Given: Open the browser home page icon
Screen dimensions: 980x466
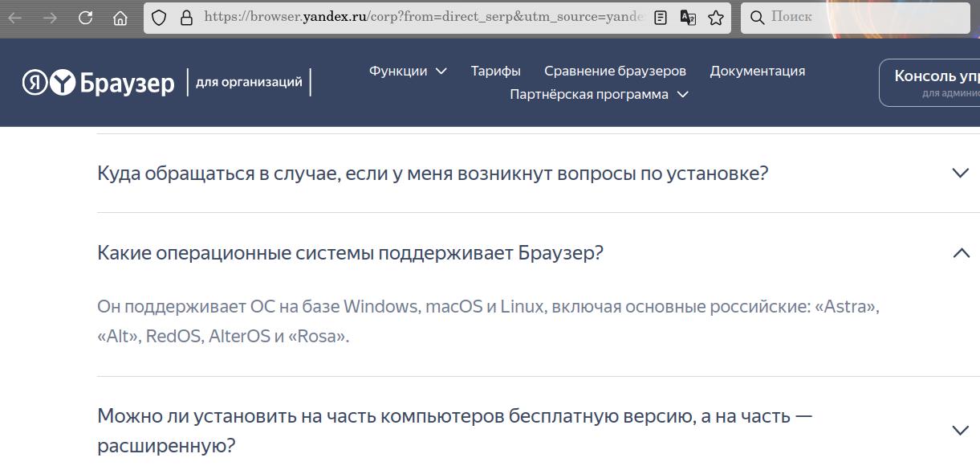Looking at the screenshot, I should click(120, 18).
